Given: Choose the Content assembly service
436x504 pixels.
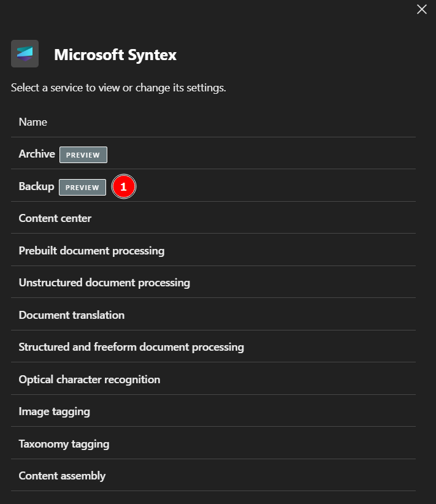Looking at the screenshot, I should (62, 476).
